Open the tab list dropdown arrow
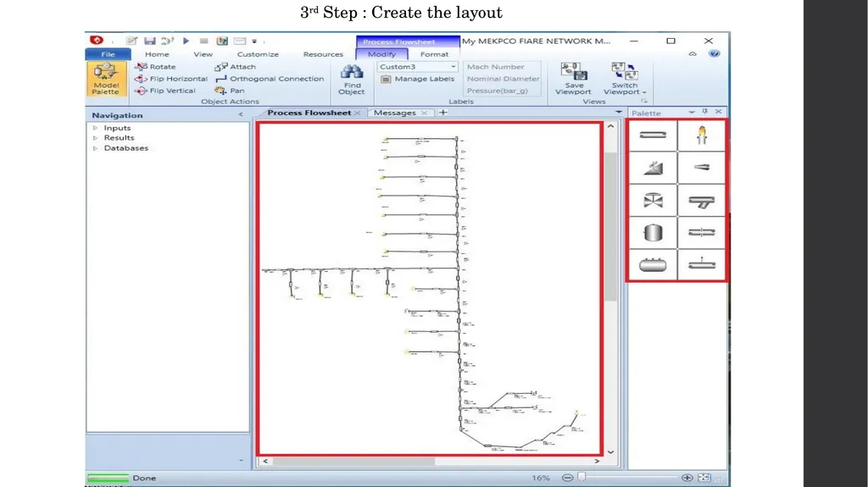Image resolution: width=868 pixels, height=487 pixels. [x=618, y=113]
